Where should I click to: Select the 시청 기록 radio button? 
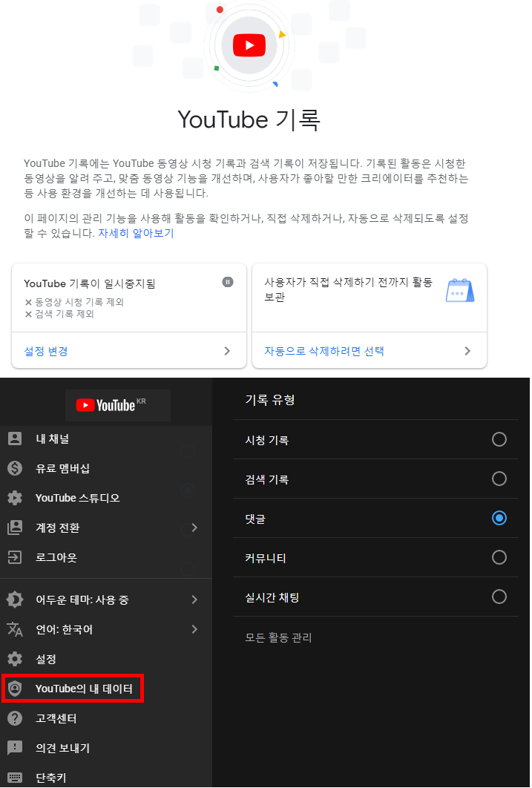[499, 439]
